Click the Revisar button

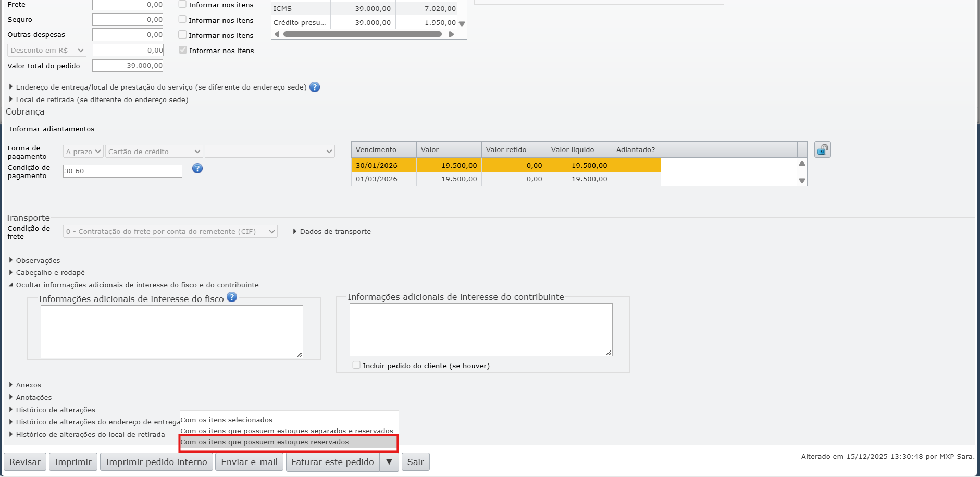[x=25, y=462]
